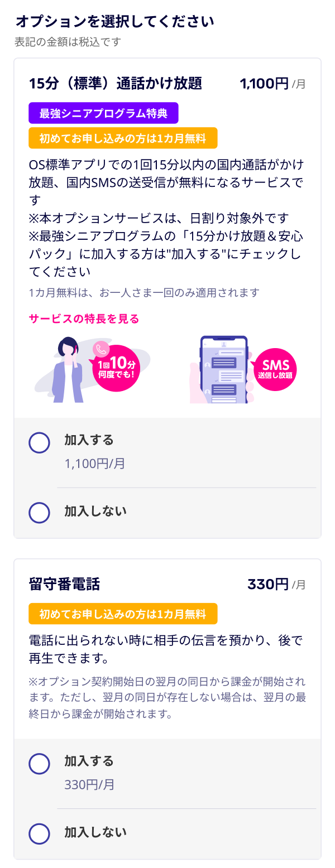The height and width of the screenshot is (868, 335).
Task: Click the オプションを選択してください page title
Action: pyautogui.click(x=114, y=22)
